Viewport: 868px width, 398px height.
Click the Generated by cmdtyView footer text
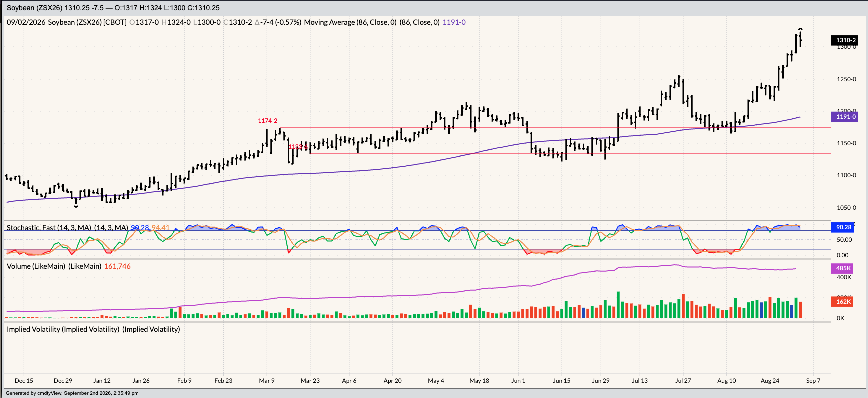(x=72, y=393)
